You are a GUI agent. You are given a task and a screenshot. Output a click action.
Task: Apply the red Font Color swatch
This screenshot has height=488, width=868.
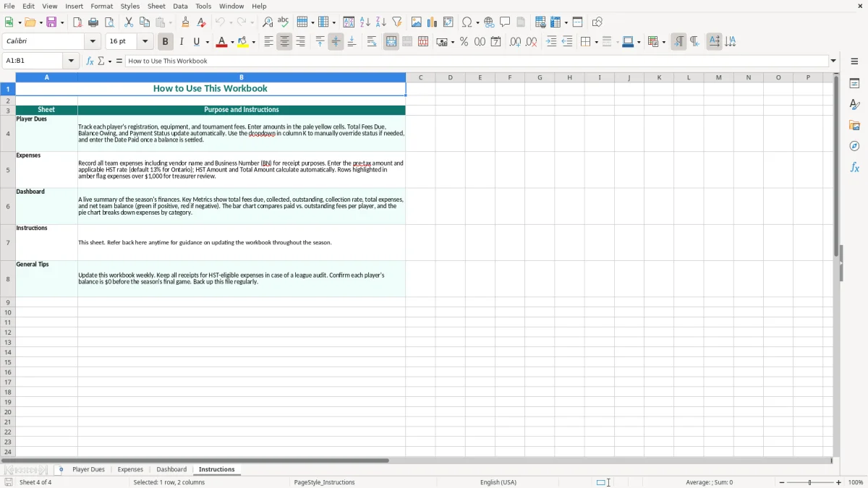221,42
